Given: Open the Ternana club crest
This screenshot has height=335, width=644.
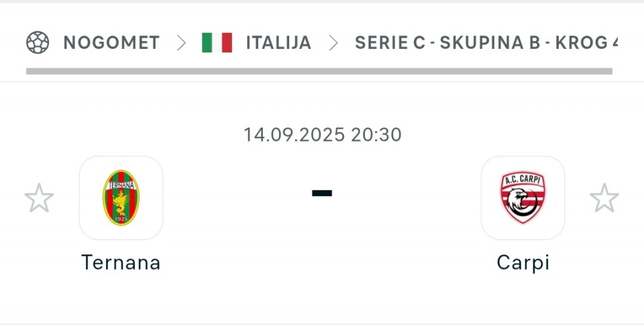Looking at the screenshot, I should click(121, 198).
